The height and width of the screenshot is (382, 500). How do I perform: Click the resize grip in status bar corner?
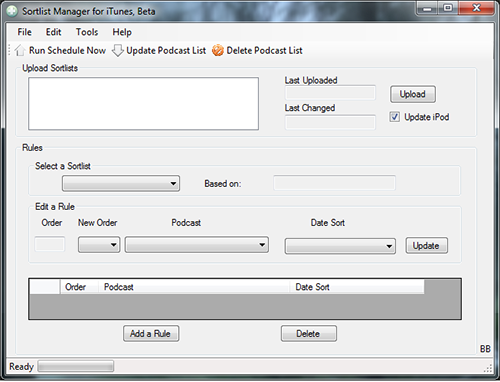488,368
